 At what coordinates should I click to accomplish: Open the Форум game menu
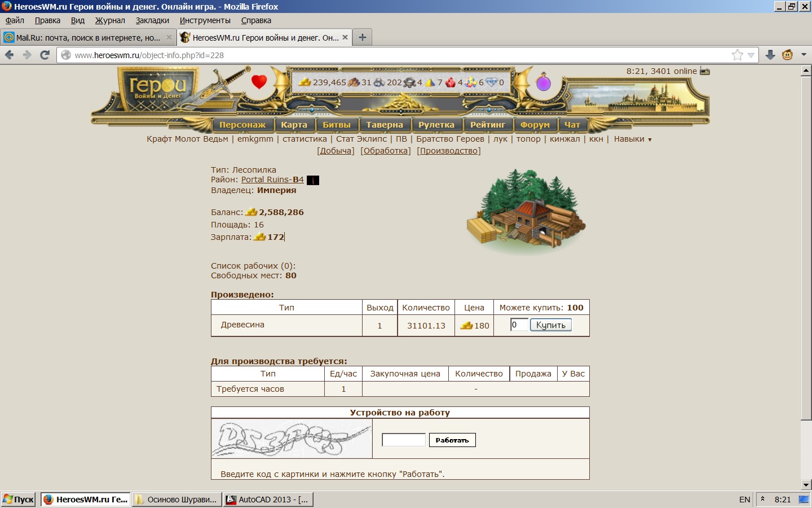(x=535, y=125)
